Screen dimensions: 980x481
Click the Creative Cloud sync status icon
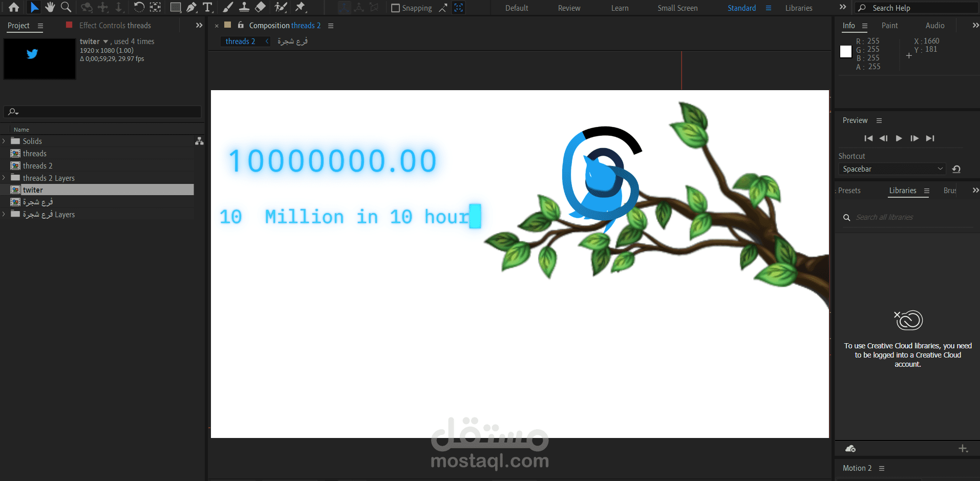coord(850,449)
